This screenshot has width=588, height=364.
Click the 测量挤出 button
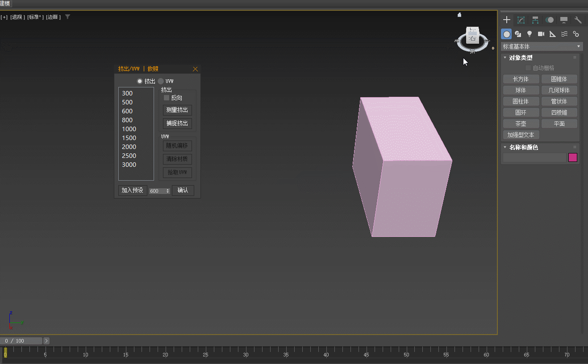pos(177,110)
